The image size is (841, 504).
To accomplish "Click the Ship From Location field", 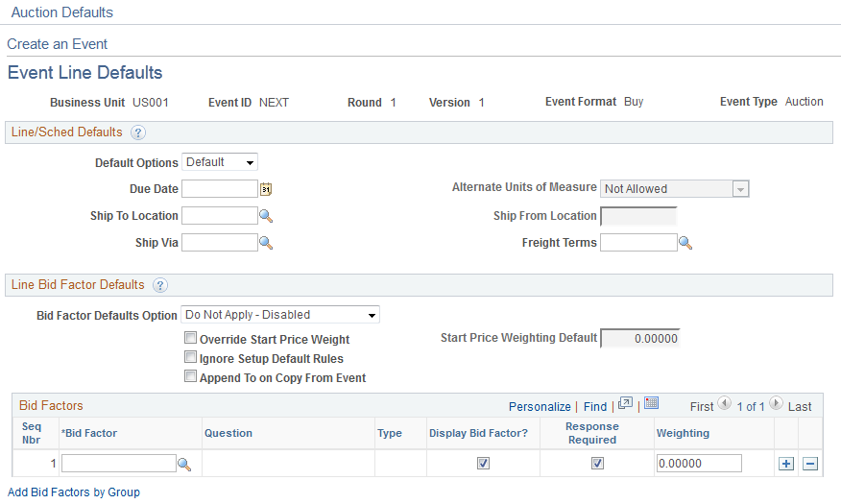I will 638,216.
